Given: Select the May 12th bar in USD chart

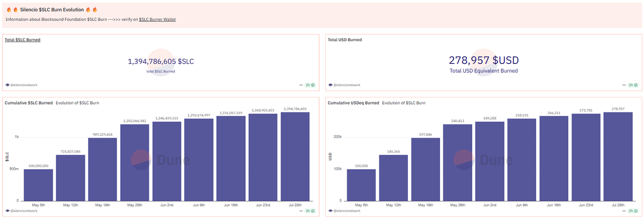Looking at the screenshot, I should 393,178.
